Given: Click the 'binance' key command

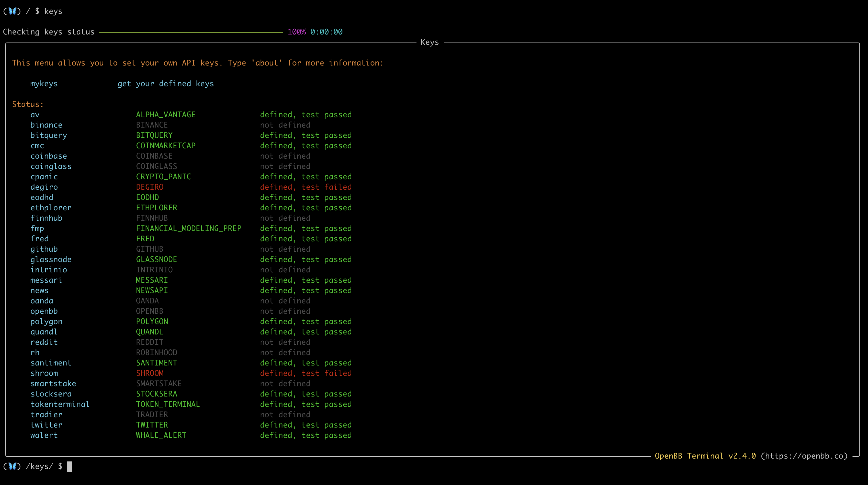Looking at the screenshot, I should 46,125.
